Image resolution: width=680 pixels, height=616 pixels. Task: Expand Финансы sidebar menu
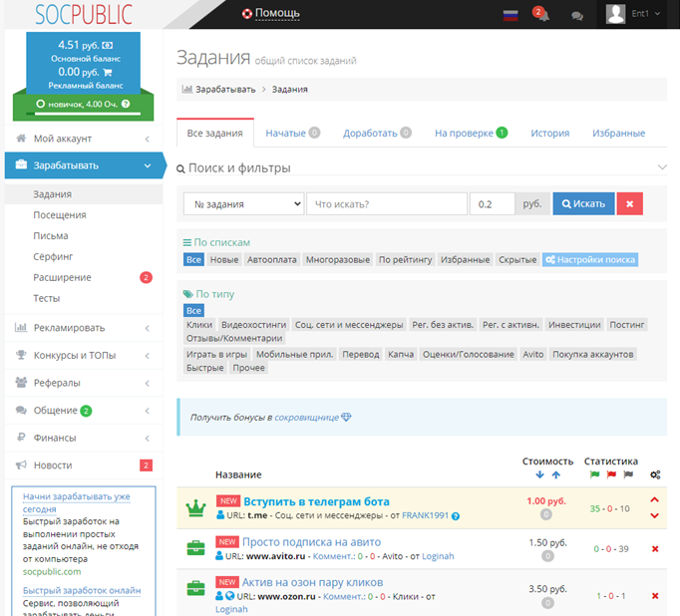click(84, 438)
